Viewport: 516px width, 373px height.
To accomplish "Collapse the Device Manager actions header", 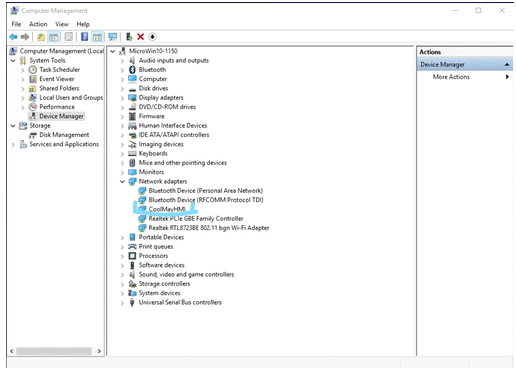I will (x=507, y=64).
